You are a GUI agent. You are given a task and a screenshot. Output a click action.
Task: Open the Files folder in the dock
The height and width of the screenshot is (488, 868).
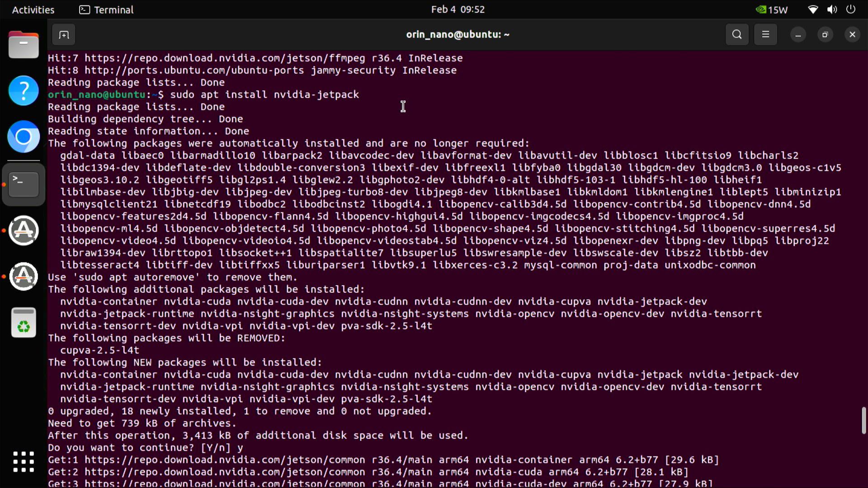(23, 44)
